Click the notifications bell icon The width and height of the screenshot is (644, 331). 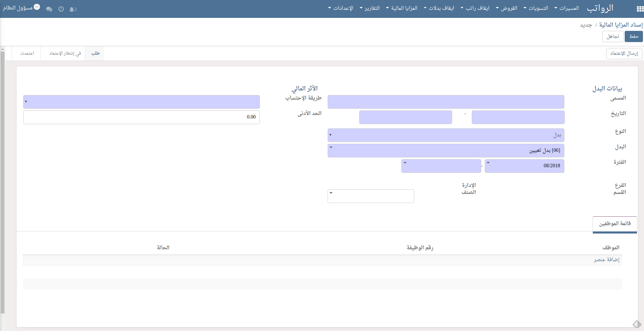click(x=73, y=9)
